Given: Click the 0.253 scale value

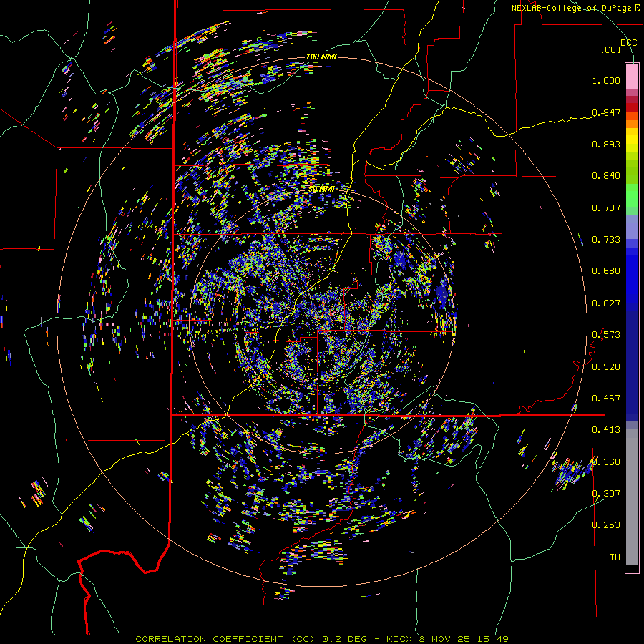Looking at the screenshot, I should point(606,525).
